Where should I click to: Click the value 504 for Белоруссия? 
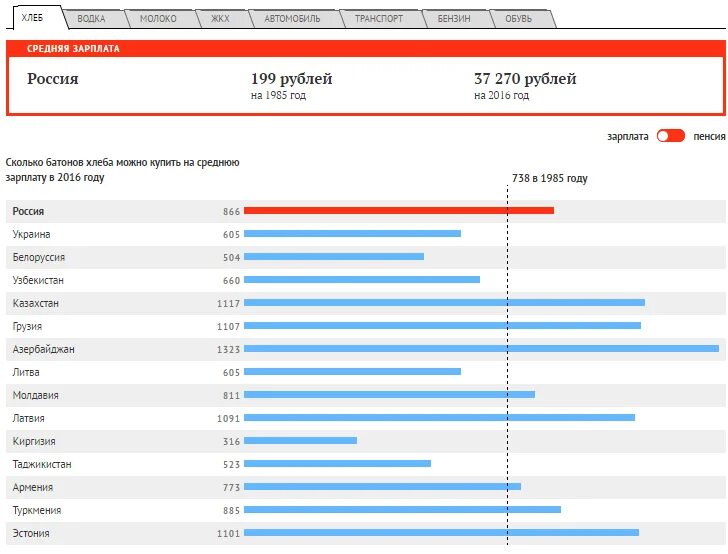[231, 258]
